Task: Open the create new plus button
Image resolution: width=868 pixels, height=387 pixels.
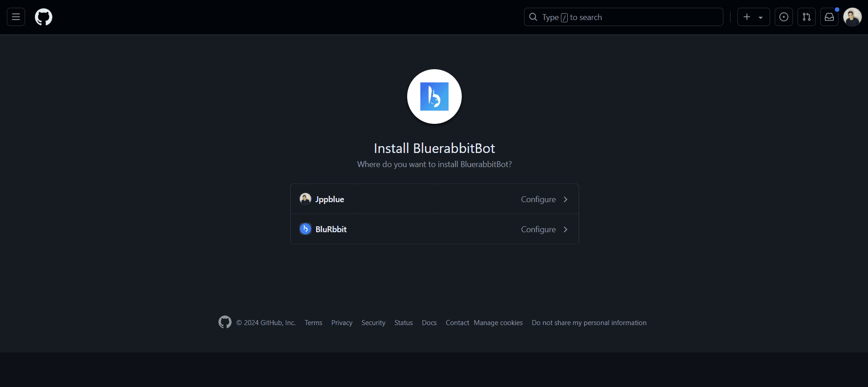Action: [753, 17]
